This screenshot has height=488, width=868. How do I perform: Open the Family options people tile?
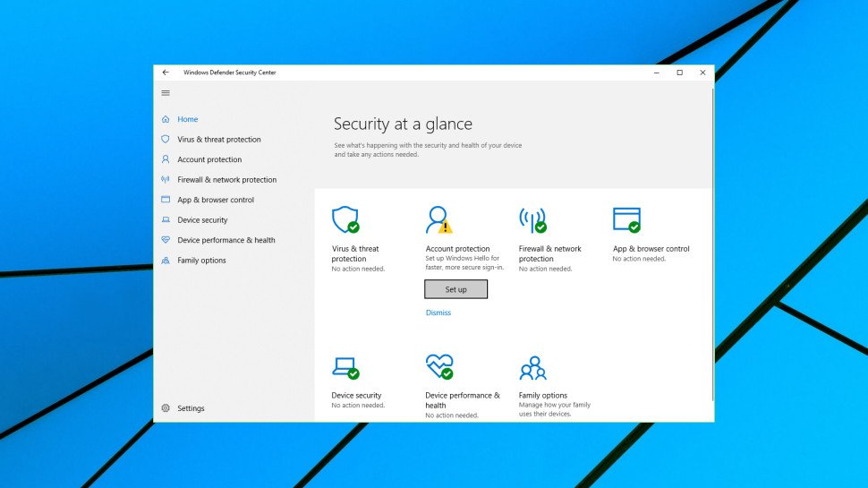[x=532, y=368]
